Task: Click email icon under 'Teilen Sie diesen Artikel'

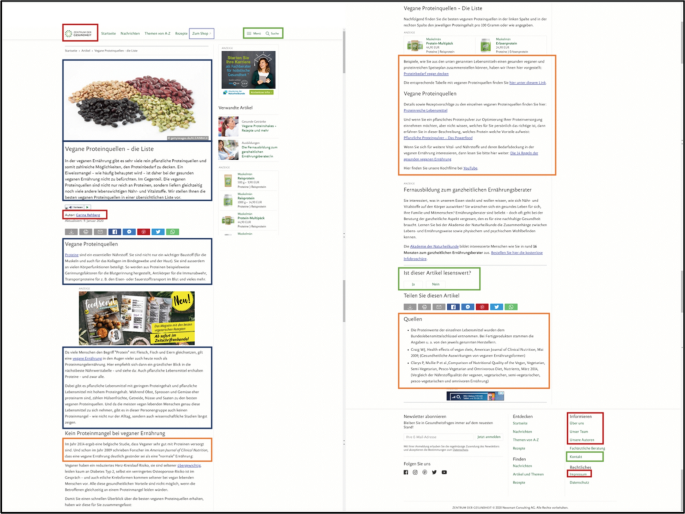Action: click(x=439, y=307)
